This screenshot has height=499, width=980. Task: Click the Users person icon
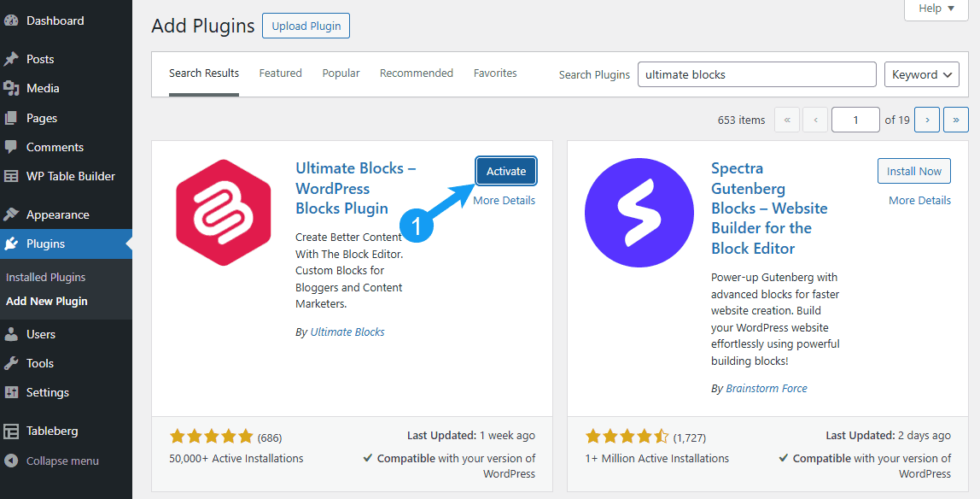click(11, 334)
